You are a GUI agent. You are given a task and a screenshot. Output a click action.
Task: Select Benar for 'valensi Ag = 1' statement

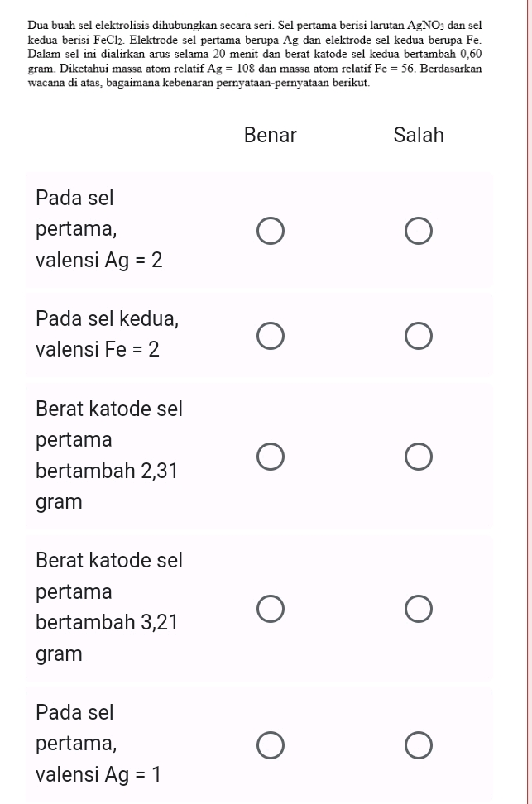pos(270,744)
